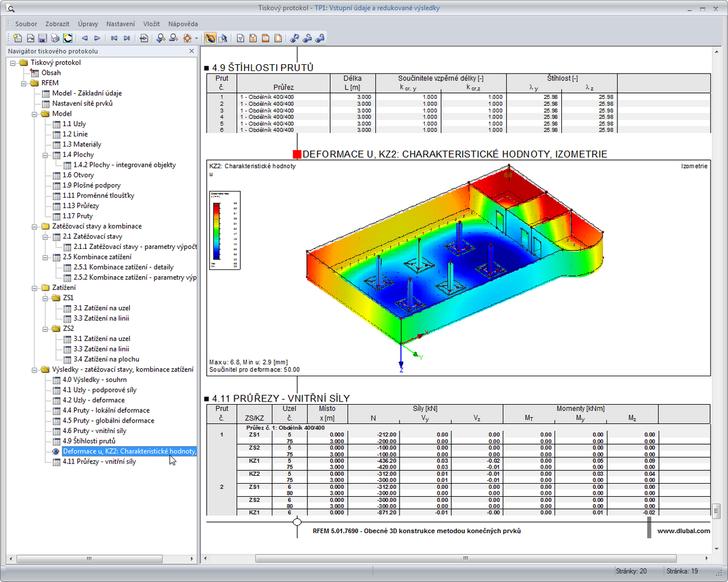Select 1.3 Materiály tree item
The image size is (728, 582).
[82, 144]
